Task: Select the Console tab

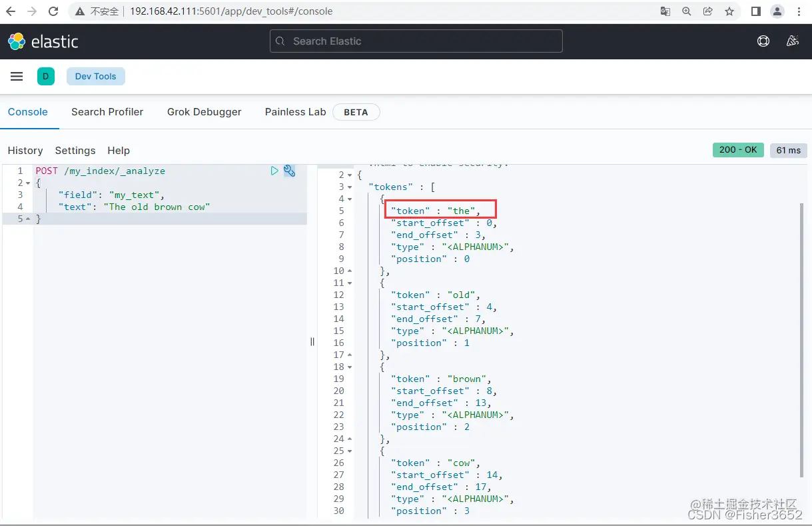Action: [x=28, y=112]
